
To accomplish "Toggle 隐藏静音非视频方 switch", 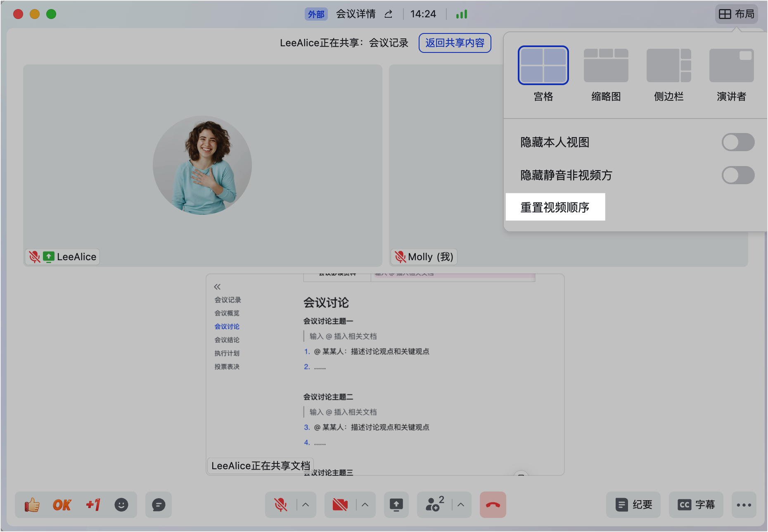I will click(x=738, y=175).
